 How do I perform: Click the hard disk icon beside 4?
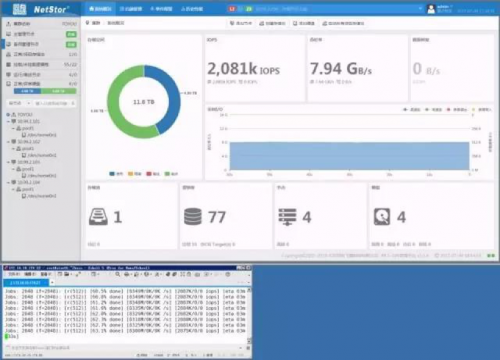click(382, 217)
